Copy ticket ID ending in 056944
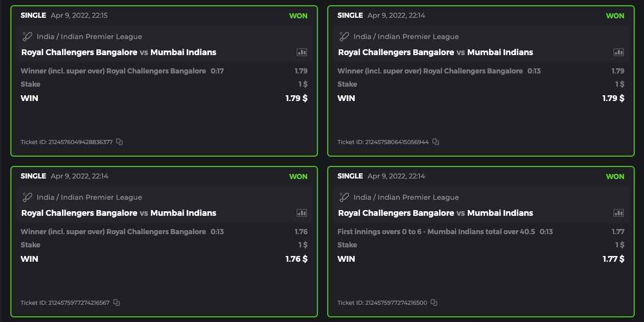The image size is (644, 322). (x=436, y=142)
